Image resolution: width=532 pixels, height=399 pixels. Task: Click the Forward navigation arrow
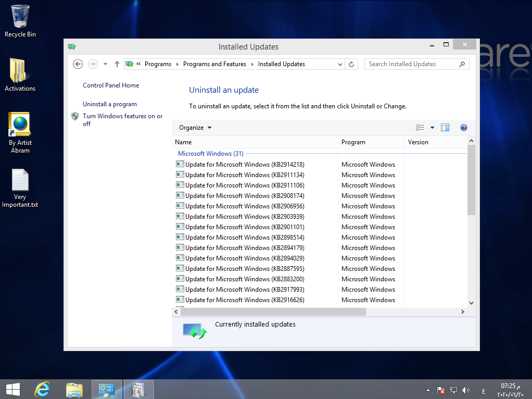pos(93,64)
